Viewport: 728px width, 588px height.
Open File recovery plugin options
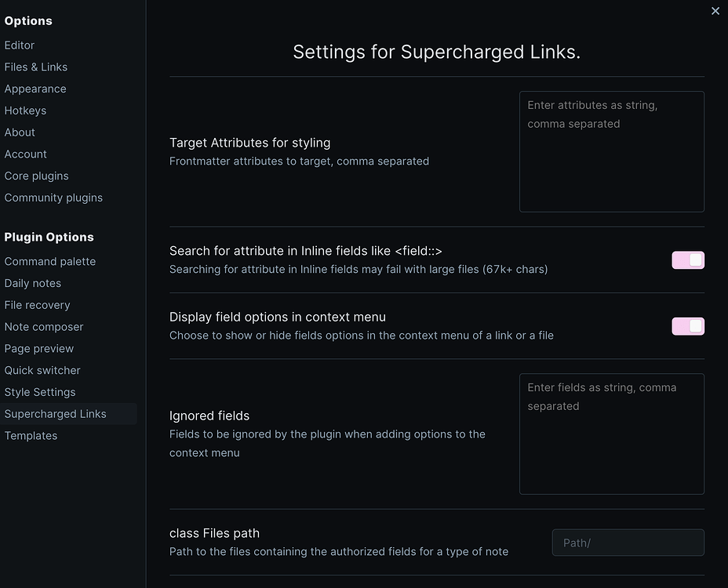click(37, 305)
